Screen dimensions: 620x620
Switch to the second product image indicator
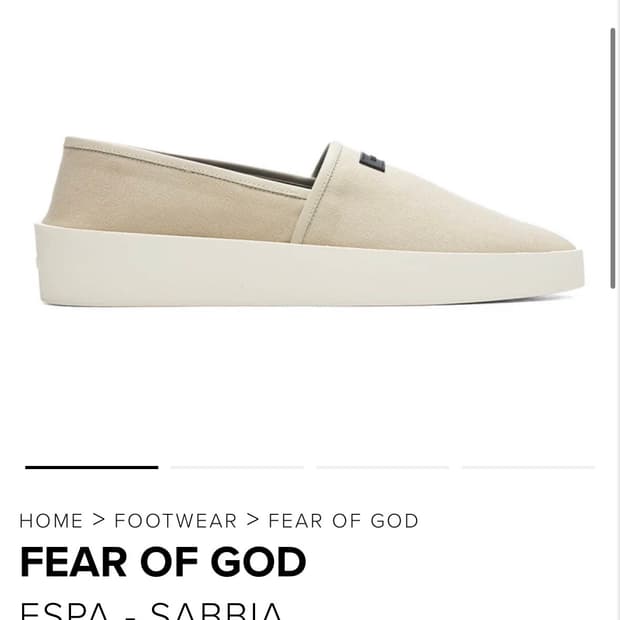coord(237,467)
